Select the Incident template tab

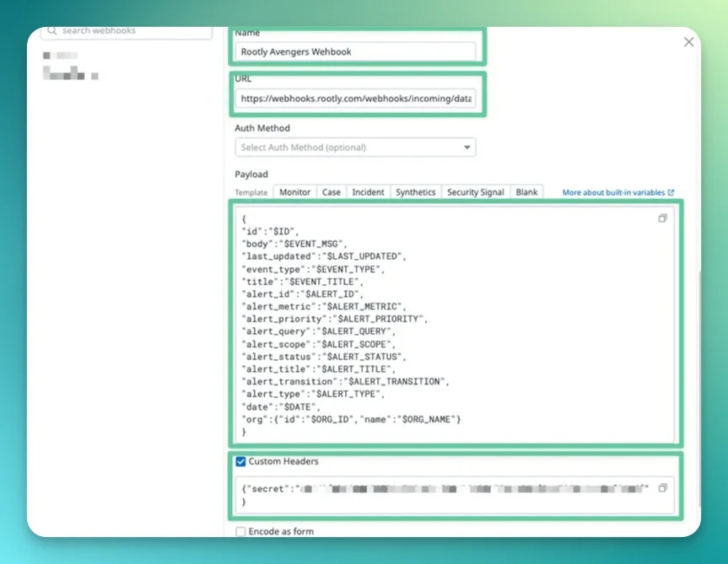(x=368, y=192)
